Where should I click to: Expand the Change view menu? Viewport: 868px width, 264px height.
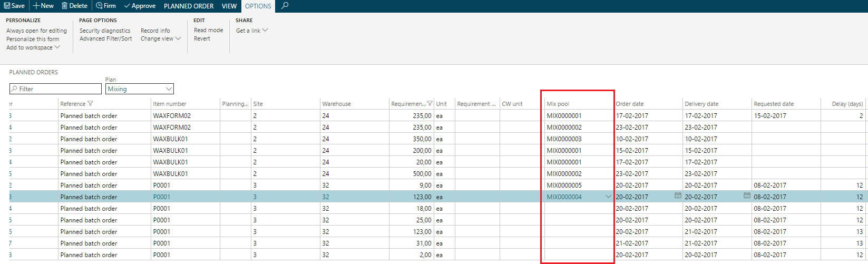pos(161,38)
